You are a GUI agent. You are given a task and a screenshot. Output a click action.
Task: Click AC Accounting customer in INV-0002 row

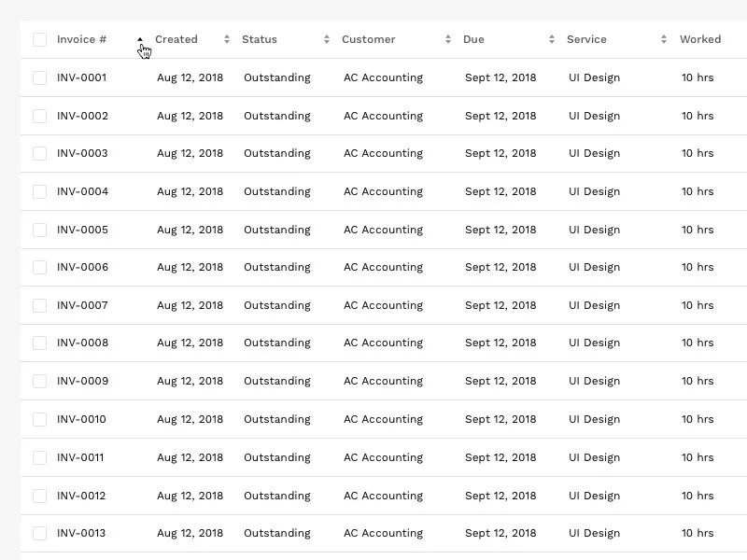point(384,116)
